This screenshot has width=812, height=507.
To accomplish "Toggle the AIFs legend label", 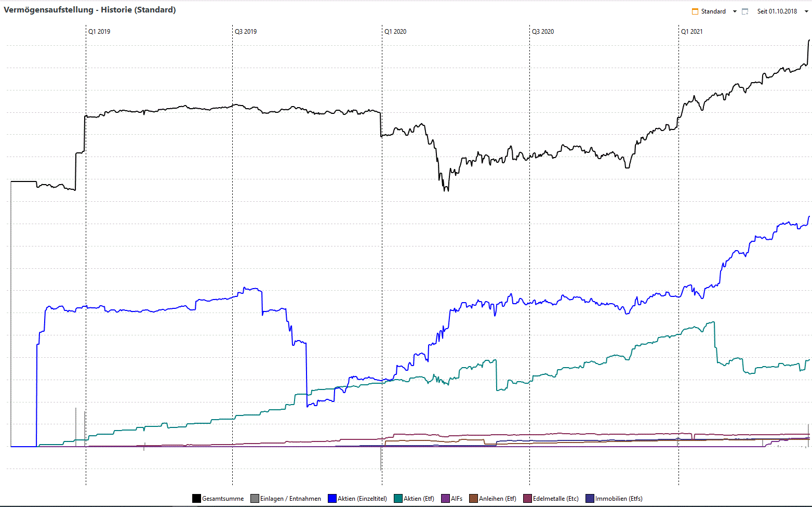I will click(457, 499).
